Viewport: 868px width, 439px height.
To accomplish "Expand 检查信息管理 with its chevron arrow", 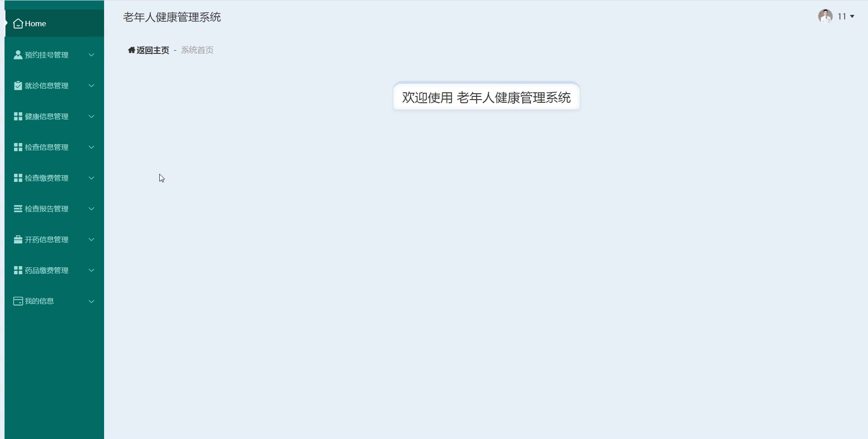I will (91, 147).
